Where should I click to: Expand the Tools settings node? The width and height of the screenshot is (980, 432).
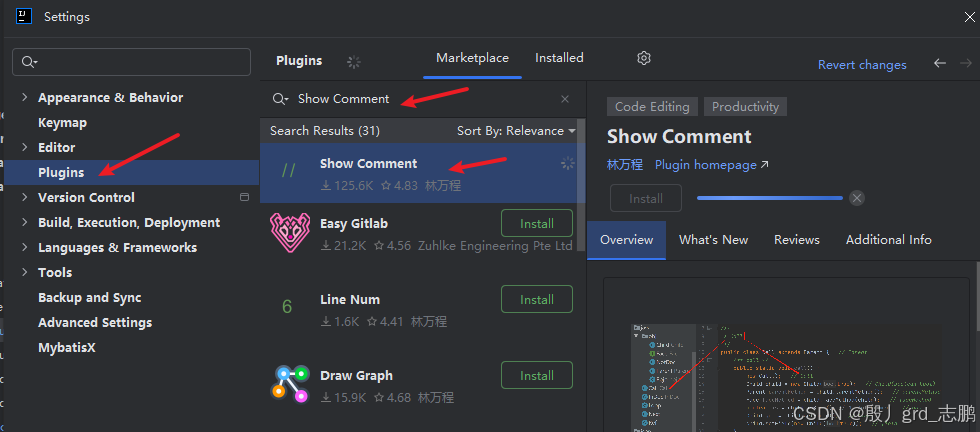25,273
